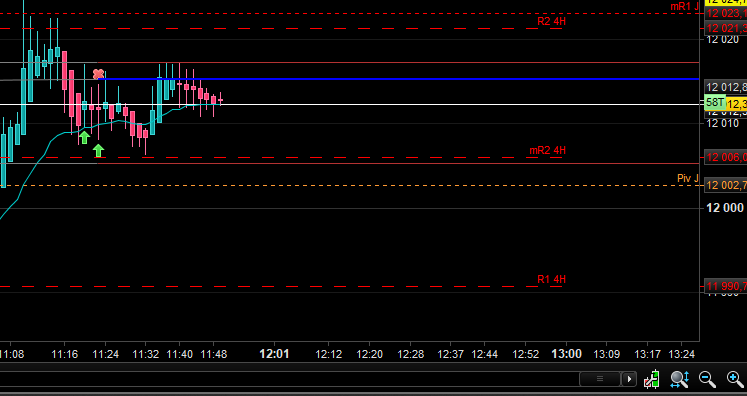Click the 12 020 price axis label
This screenshot has width=747, height=396.
(723, 40)
